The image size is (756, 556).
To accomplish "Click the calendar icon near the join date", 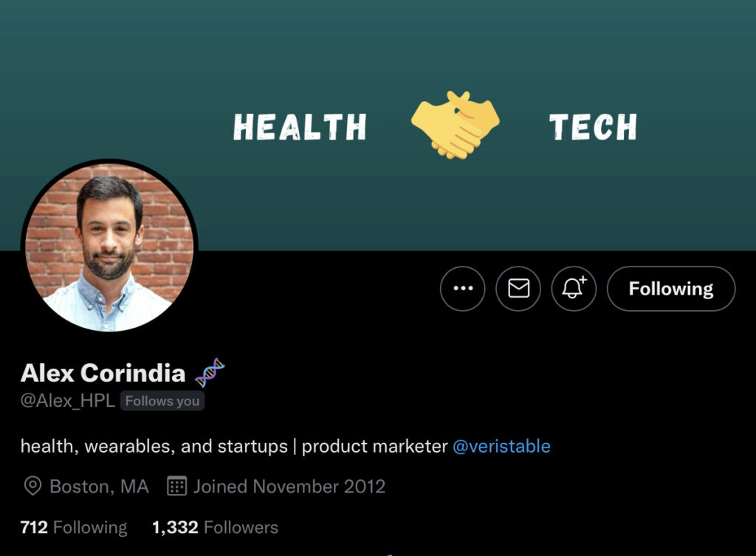I will coord(176,486).
